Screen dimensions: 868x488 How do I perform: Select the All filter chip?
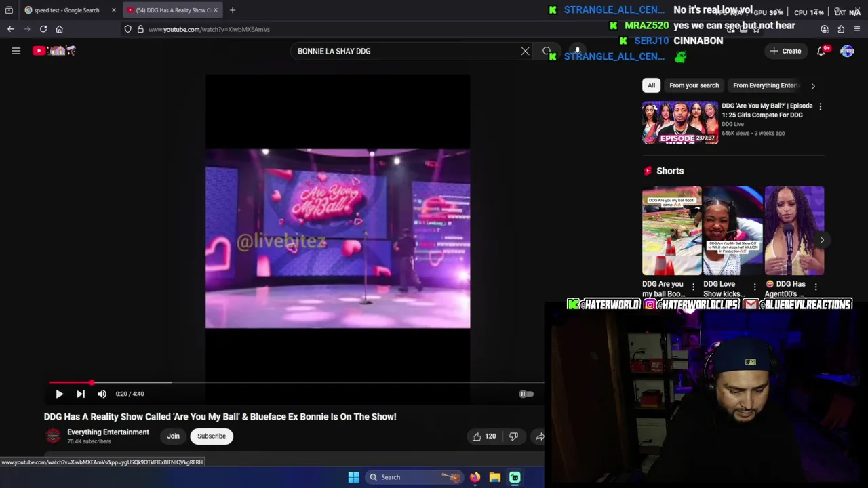pyautogui.click(x=651, y=85)
